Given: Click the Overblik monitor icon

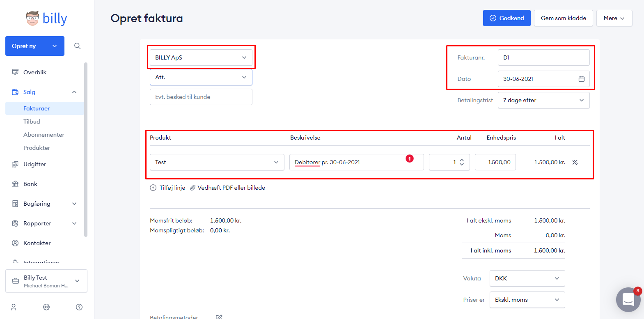Looking at the screenshot, I should 15,72.
